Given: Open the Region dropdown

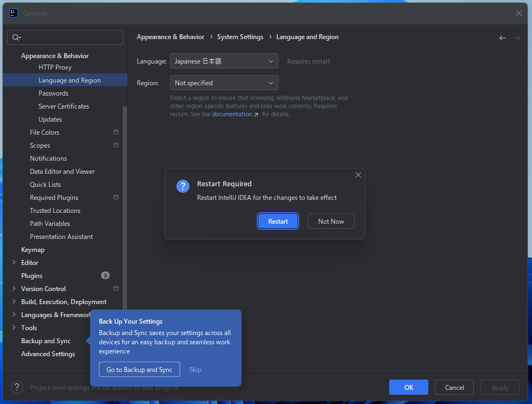Looking at the screenshot, I should point(224,83).
